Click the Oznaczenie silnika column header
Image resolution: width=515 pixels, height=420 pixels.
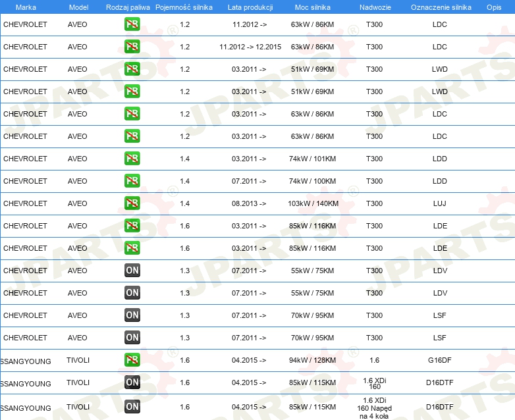[x=441, y=7]
